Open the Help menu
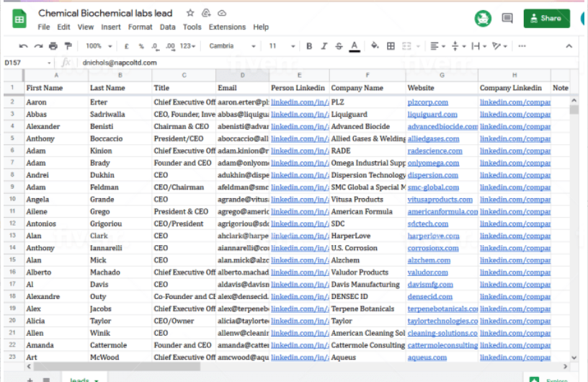Viewport: 588px width, 382px height. click(x=261, y=27)
